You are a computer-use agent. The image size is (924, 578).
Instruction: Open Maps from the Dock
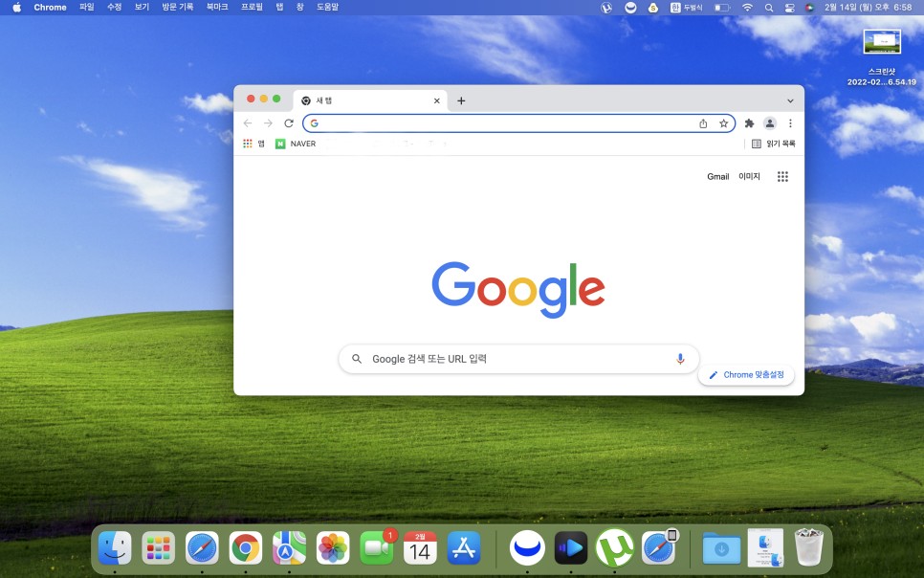(x=289, y=548)
